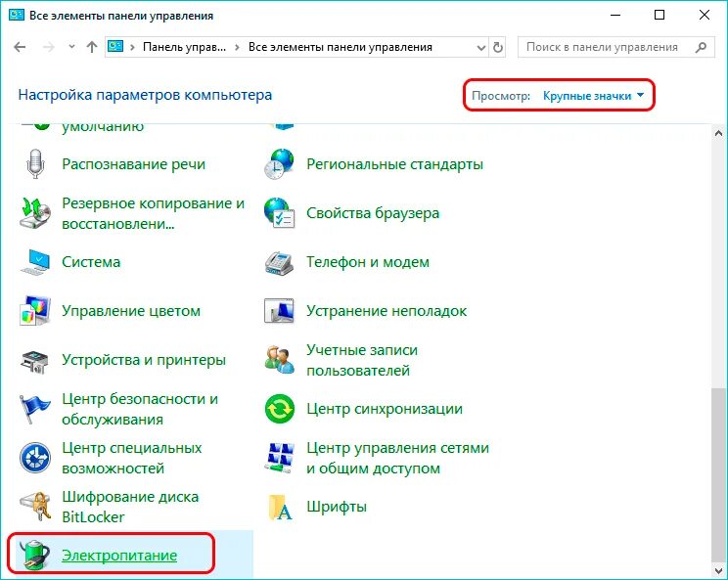Click the Control Panel icon in title bar
The image size is (728, 580).
point(17,15)
